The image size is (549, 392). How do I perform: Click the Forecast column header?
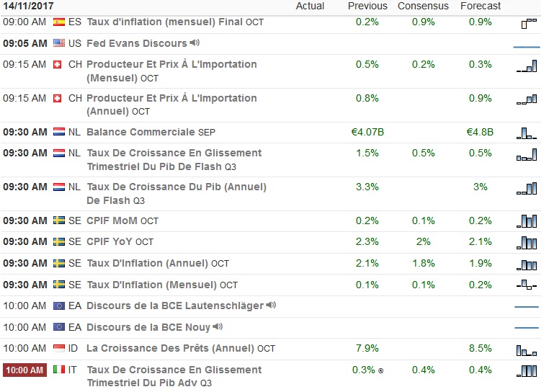[x=481, y=6]
